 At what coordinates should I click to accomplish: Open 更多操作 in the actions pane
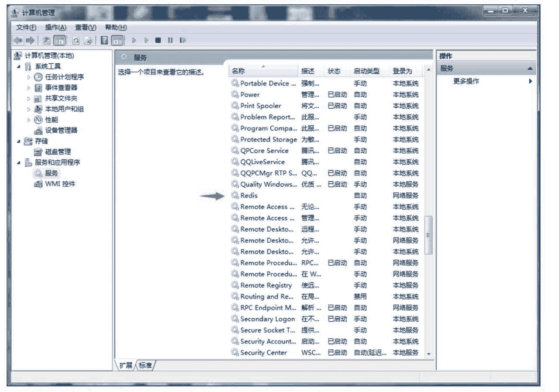coord(466,82)
